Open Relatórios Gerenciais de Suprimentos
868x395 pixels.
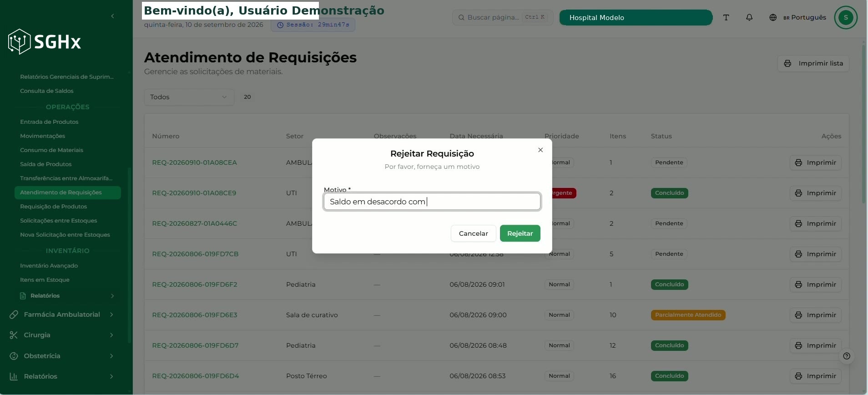pyautogui.click(x=67, y=77)
